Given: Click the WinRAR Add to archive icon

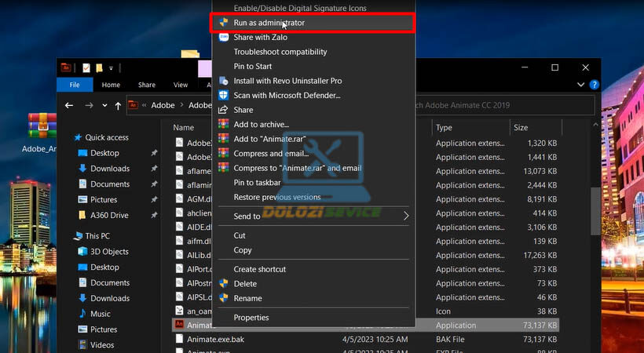Looking at the screenshot, I should click(x=224, y=124).
